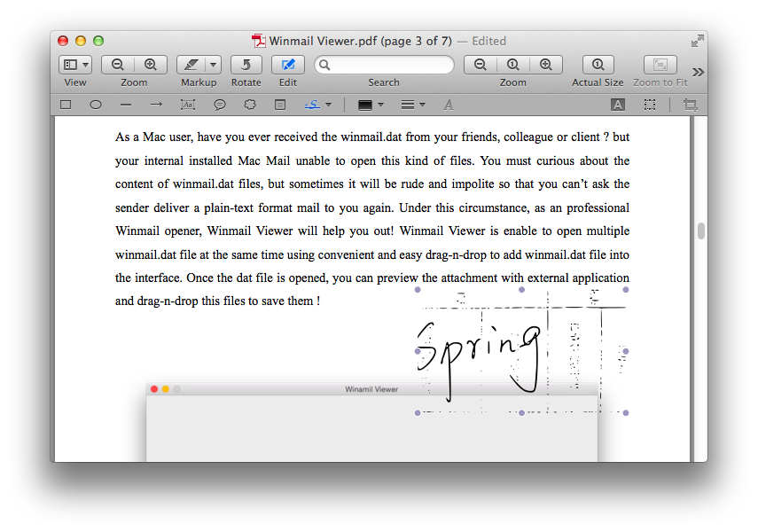758x532 pixels.
Task: Zoom in with left toolbar plus magnifier
Action: [151, 65]
